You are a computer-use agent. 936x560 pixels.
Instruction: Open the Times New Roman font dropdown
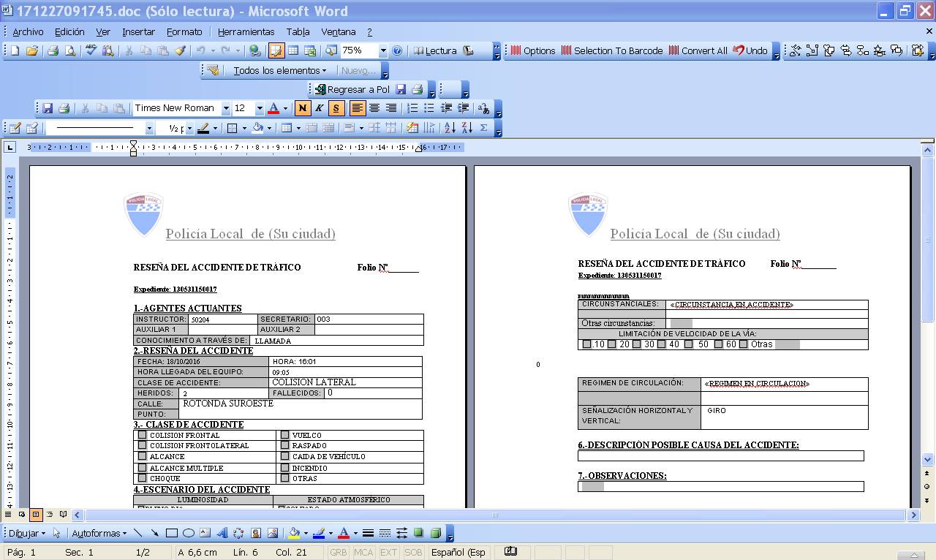[x=225, y=108]
